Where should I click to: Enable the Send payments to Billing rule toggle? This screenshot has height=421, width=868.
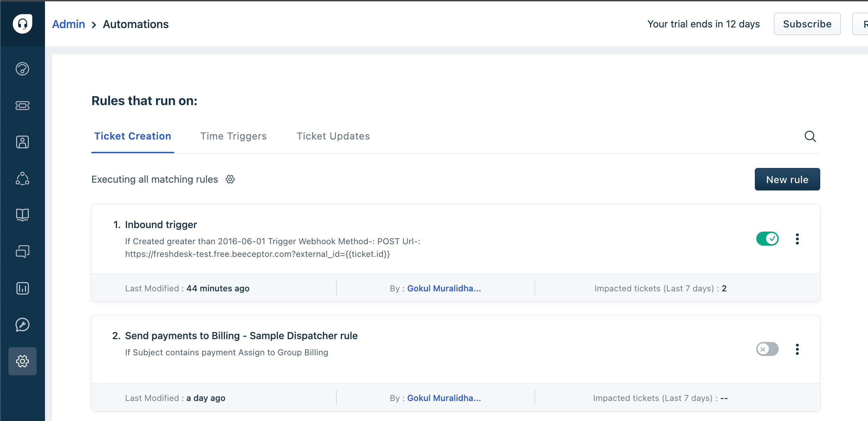click(x=767, y=349)
